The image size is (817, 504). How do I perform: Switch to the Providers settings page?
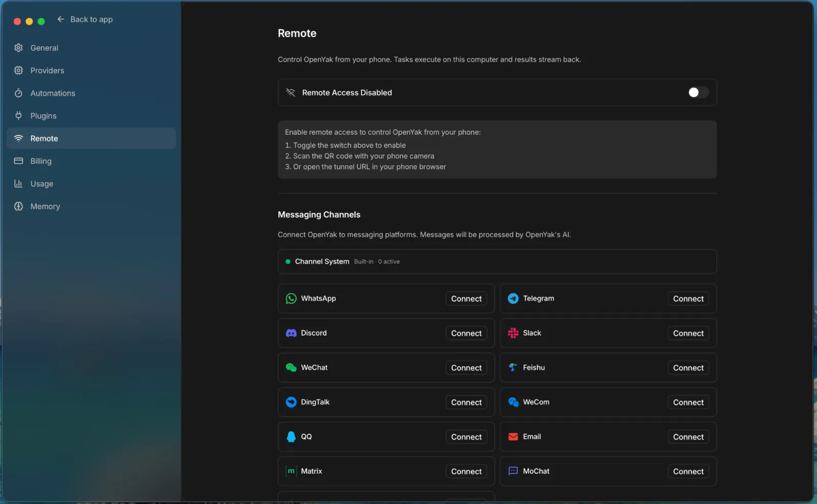47,70
